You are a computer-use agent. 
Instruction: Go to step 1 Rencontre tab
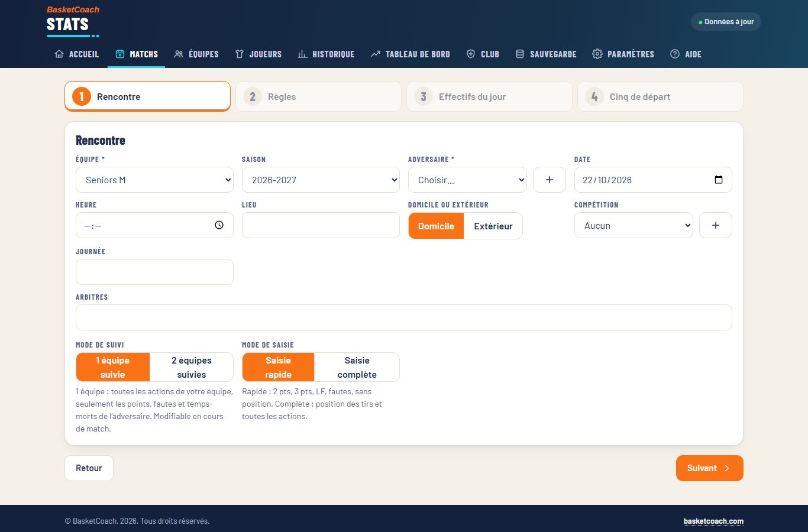point(147,96)
